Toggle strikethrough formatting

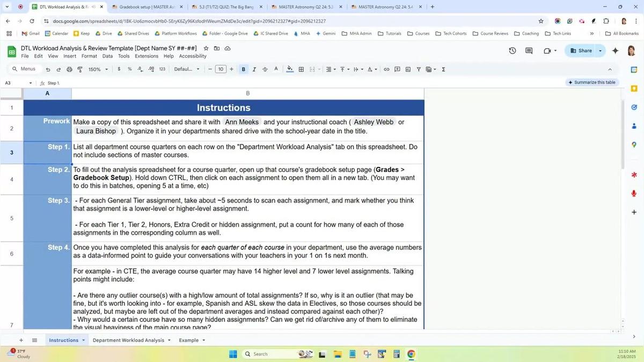tap(265, 69)
